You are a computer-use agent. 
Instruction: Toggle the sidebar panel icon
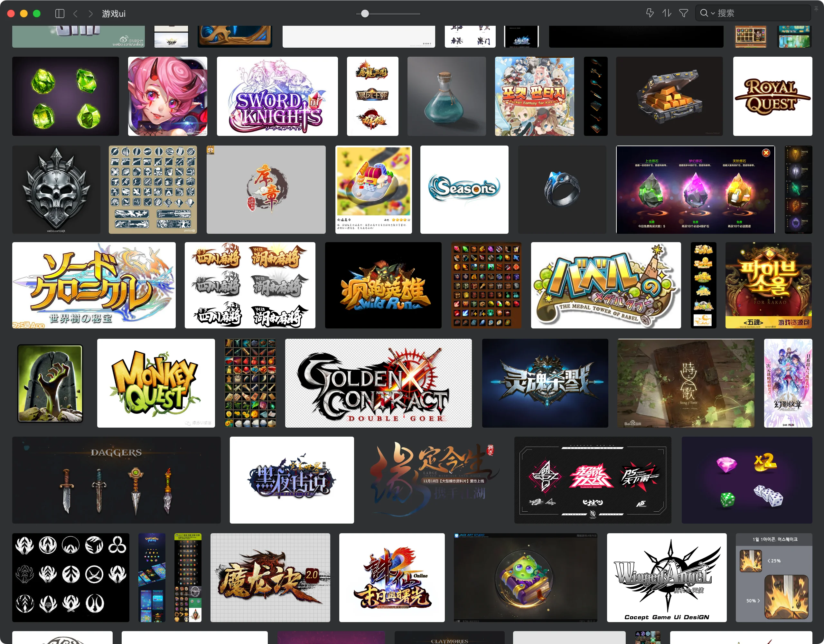(60, 14)
